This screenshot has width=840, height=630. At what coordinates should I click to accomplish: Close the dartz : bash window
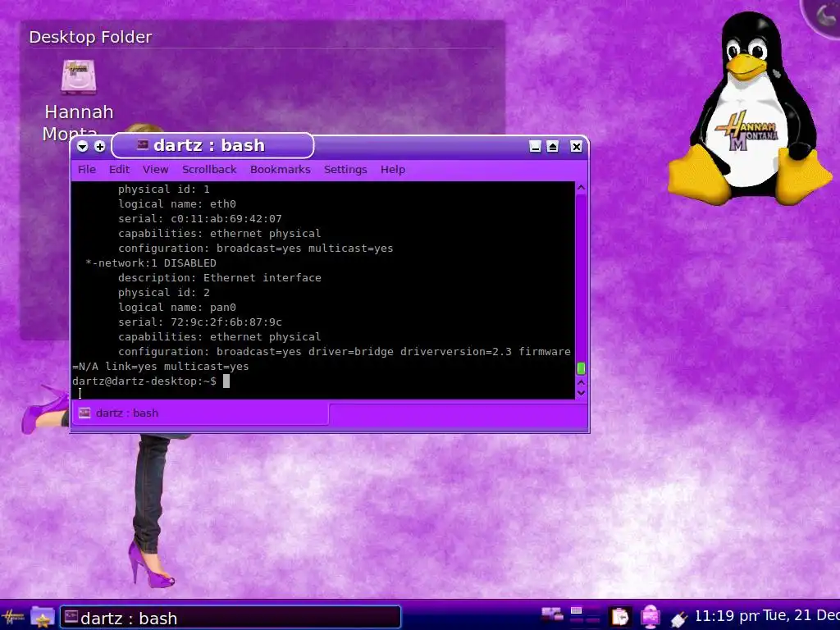(577, 146)
